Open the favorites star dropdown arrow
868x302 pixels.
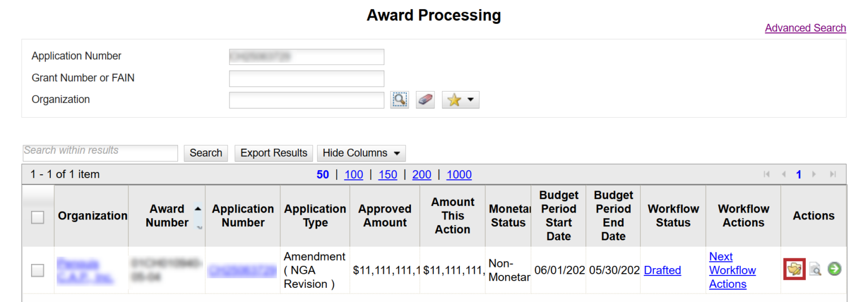pyautogui.click(x=470, y=101)
